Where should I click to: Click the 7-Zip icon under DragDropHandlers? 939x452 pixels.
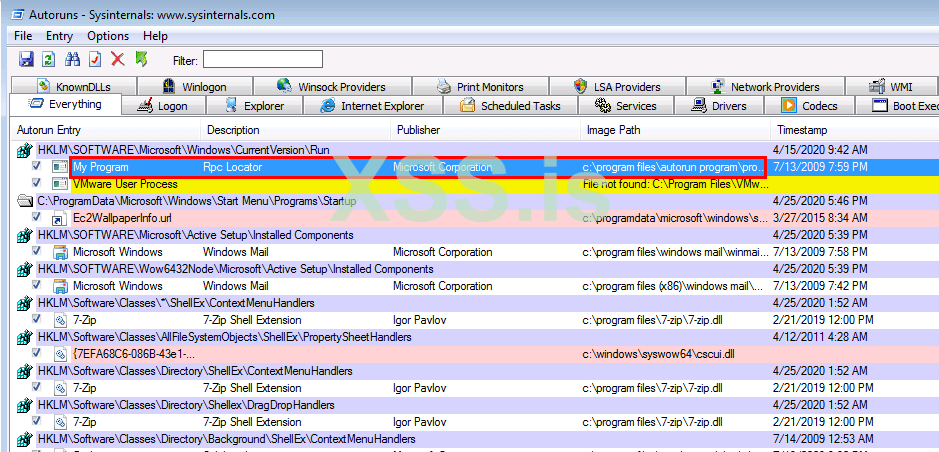click(60, 423)
